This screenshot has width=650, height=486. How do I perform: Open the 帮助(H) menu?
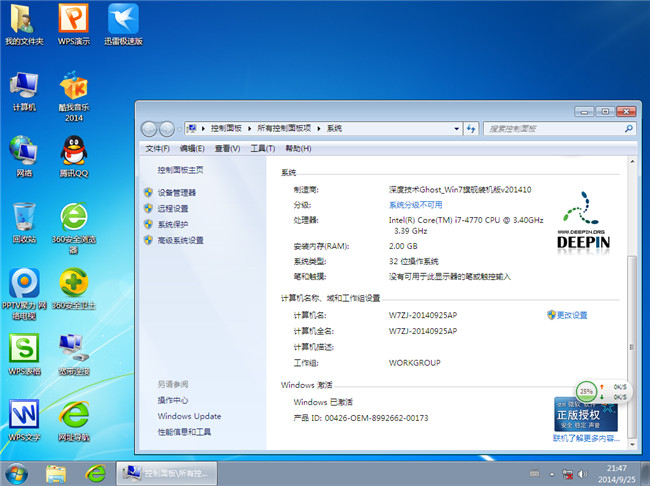pos(298,148)
